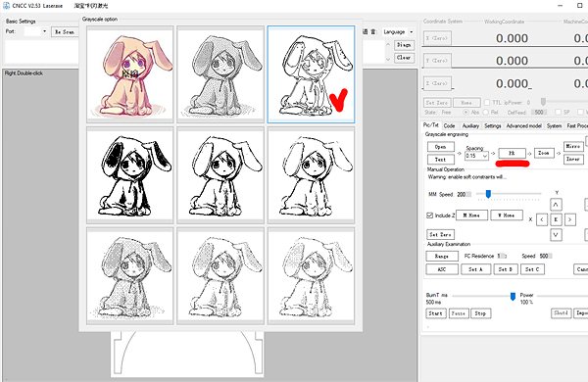The height and width of the screenshot is (382, 588).
Task: Switch to the Code tab
Action: pyautogui.click(x=449, y=126)
